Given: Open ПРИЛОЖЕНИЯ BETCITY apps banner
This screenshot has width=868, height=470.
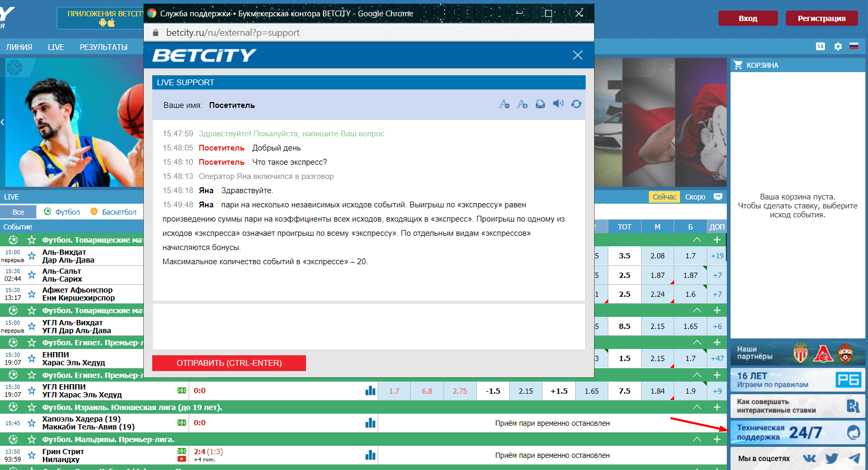Looking at the screenshot, I should (x=101, y=18).
